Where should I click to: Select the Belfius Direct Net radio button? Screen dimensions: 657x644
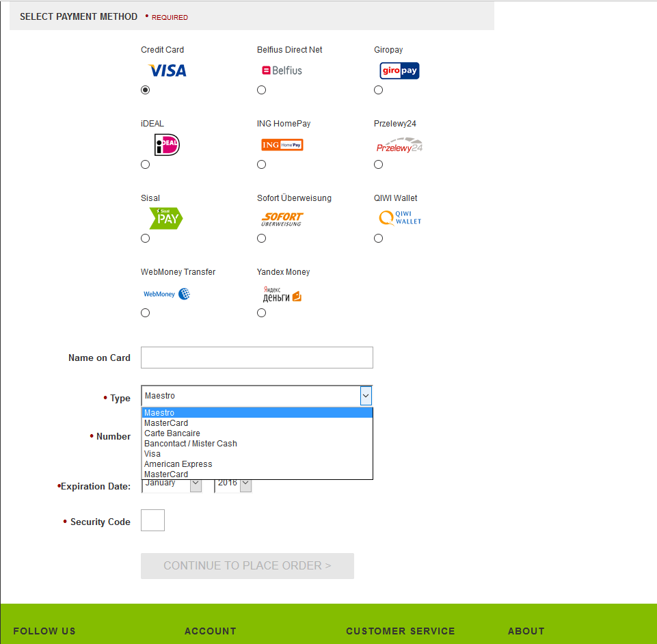(x=261, y=90)
